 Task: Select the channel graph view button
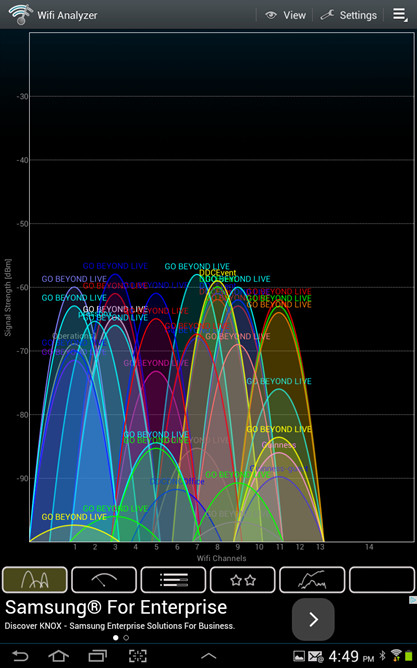click(x=35, y=579)
